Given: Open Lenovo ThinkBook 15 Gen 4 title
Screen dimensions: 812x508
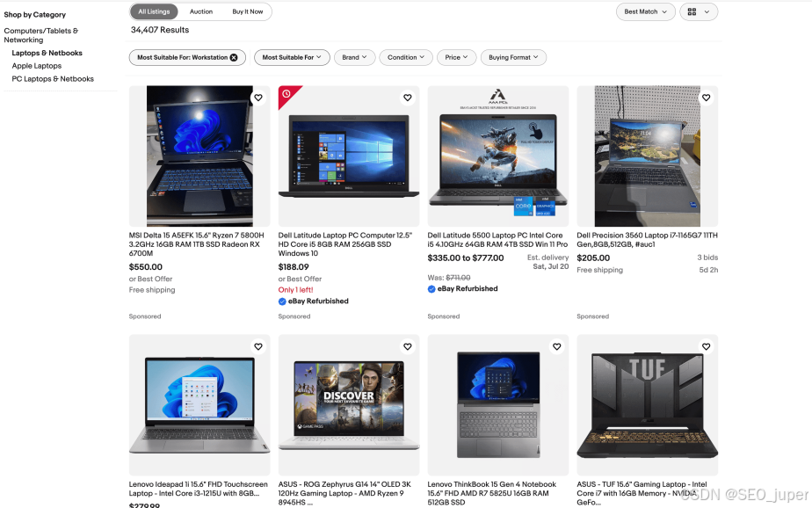Looking at the screenshot, I should click(492, 494).
